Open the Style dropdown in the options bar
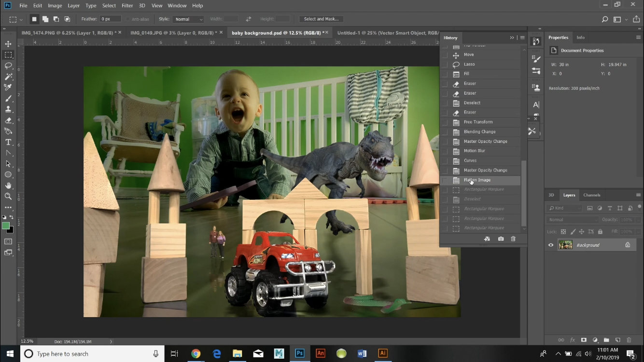 (188, 19)
